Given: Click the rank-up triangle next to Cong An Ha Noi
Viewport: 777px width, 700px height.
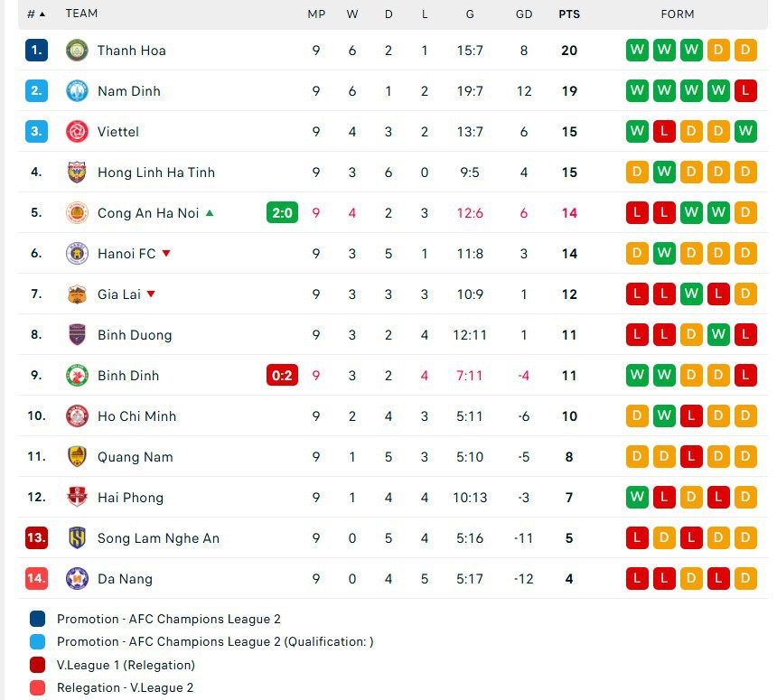Looking at the screenshot, I should point(210,213).
